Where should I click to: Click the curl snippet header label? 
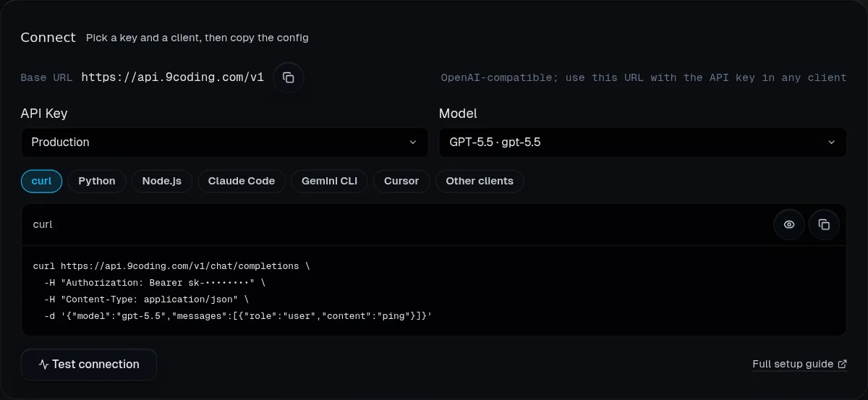click(x=43, y=224)
